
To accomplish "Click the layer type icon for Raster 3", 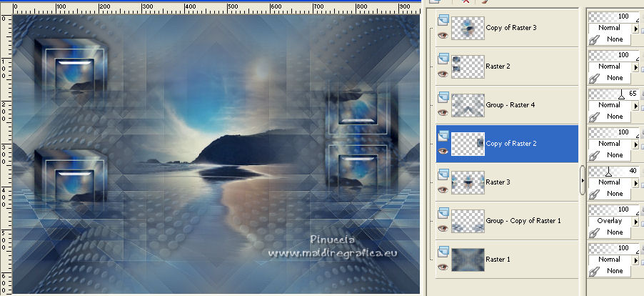I will pos(443,174).
